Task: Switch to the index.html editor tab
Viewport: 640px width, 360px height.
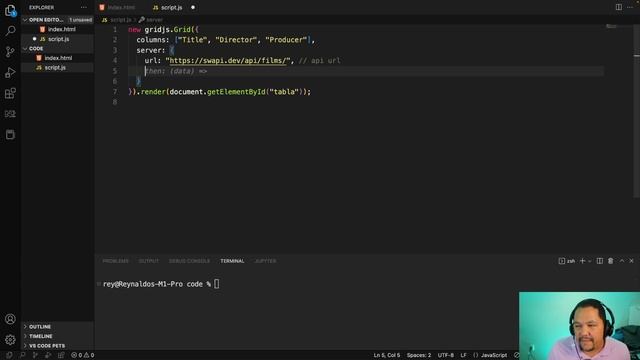Action: (x=121, y=7)
